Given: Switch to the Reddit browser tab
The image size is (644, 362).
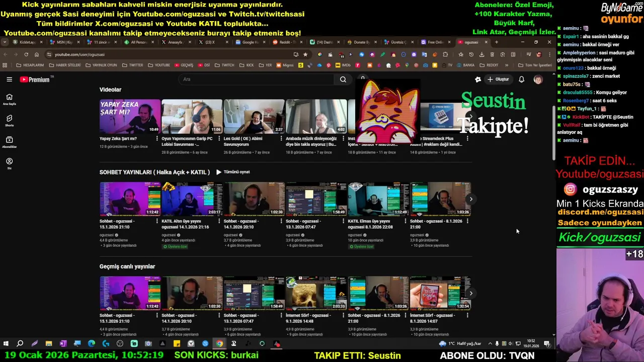Looking at the screenshot, I should [x=287, y=42].
